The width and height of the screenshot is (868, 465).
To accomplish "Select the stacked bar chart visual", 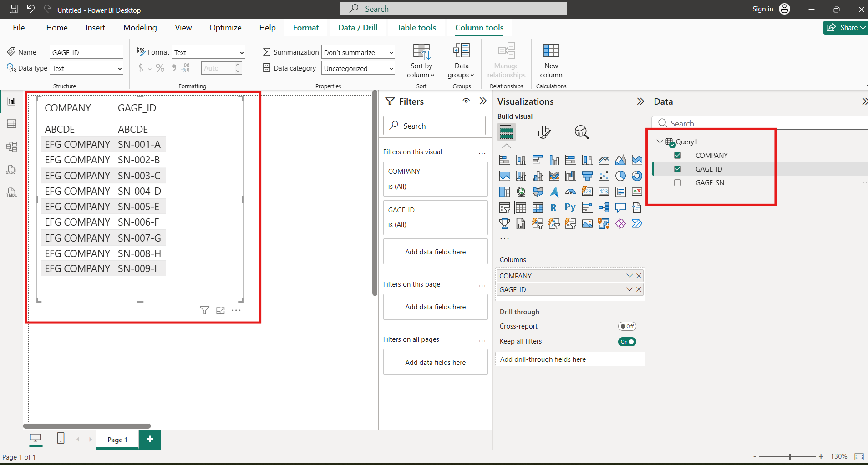I will point(504,160).
